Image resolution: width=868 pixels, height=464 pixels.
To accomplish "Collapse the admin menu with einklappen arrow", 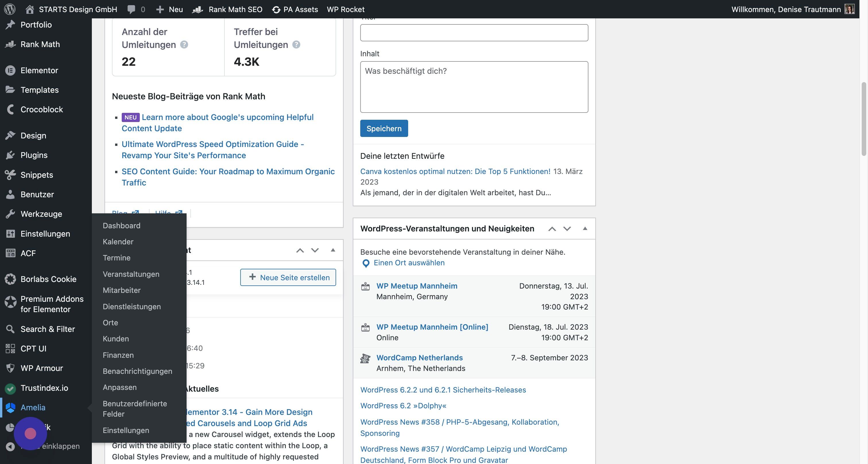I will (x=10, y=446).
